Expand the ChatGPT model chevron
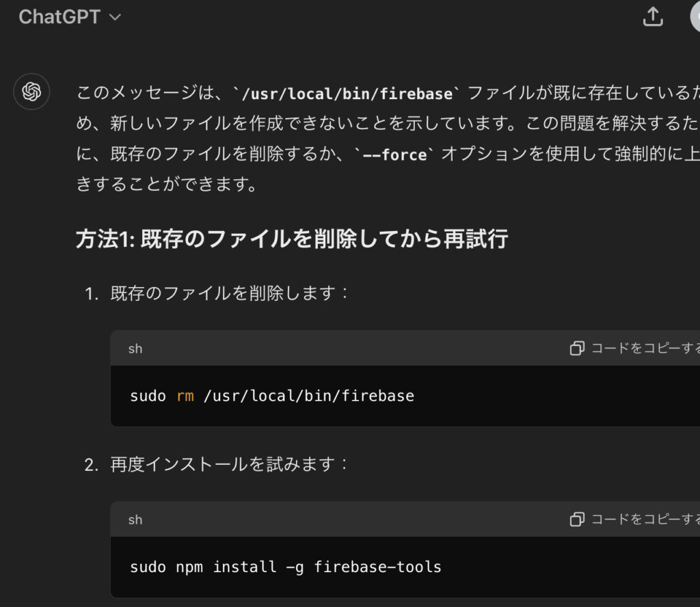 (115, 17)
